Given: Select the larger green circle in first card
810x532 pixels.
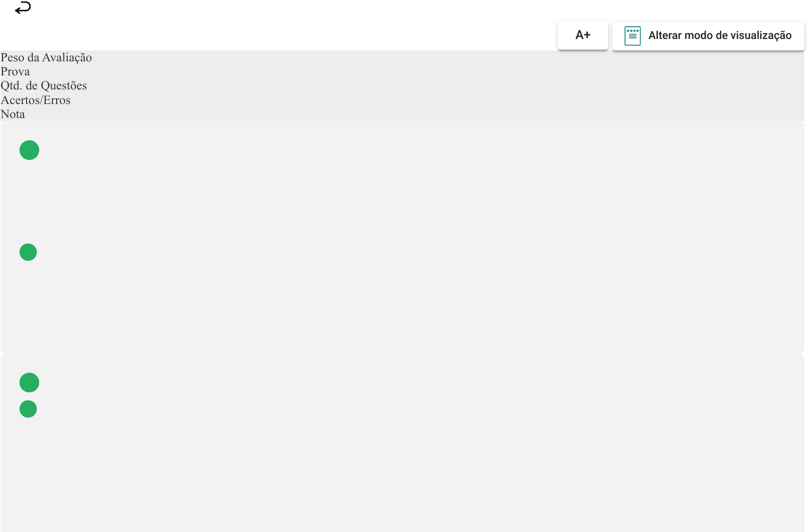Looking at the screenshot, I should [29, 150].
